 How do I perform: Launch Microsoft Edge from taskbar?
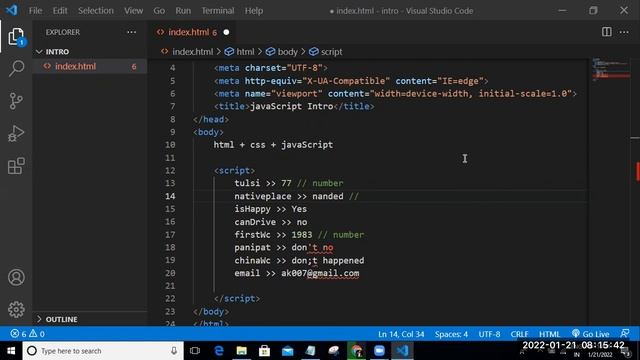coord(219,351)
